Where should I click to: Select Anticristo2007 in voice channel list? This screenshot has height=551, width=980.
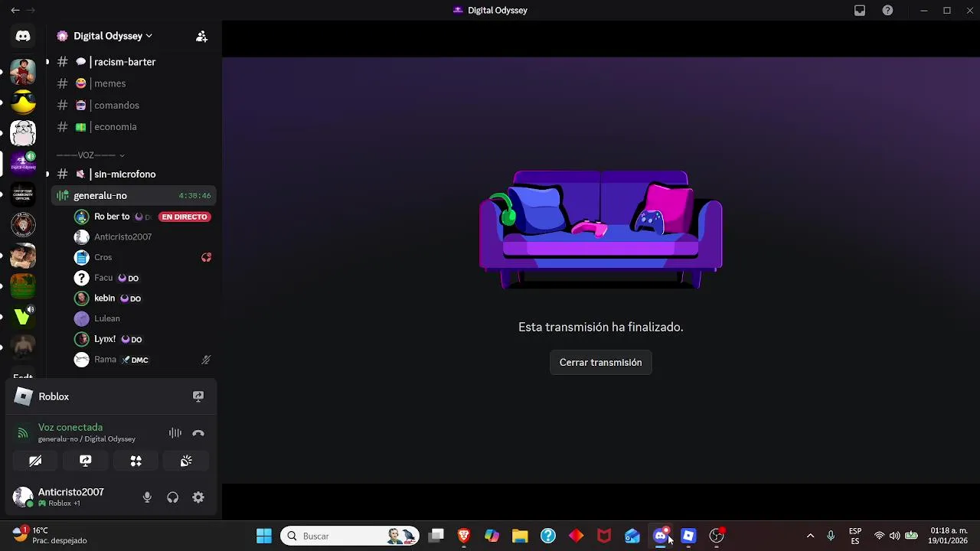(142, 237)
